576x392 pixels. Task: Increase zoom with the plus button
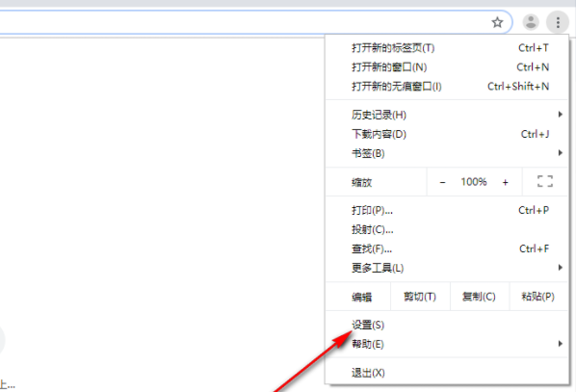pos(505,182)
